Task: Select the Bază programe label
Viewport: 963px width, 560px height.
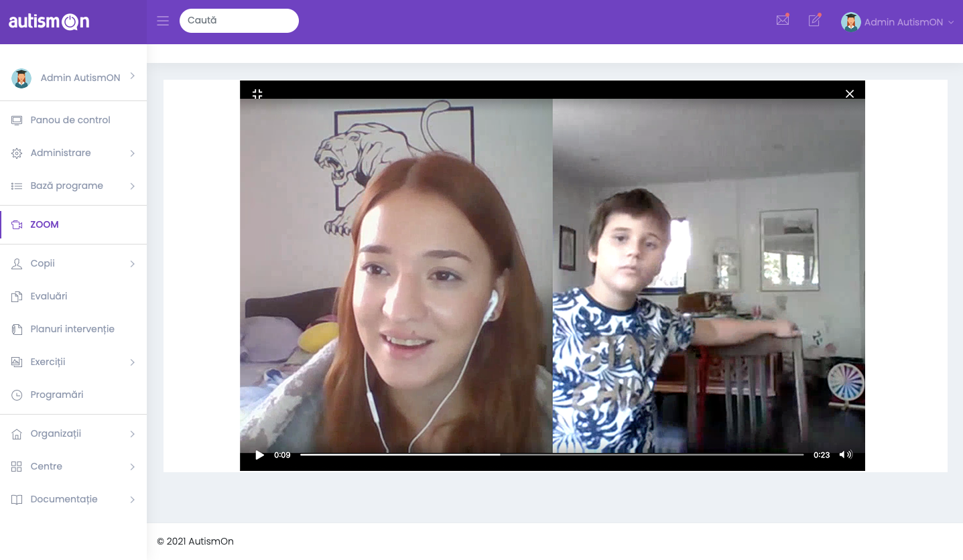Action: tap(67, 186)
